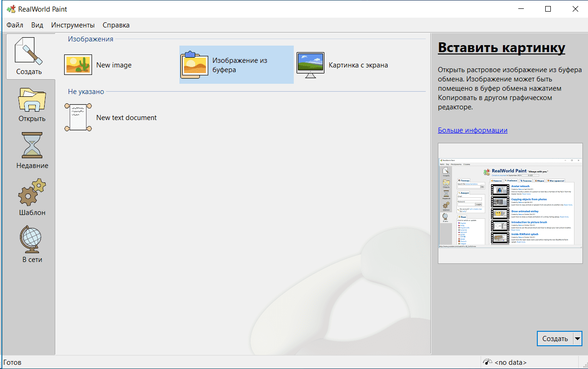
Task: Expand the Создать button dropdown arrow
Action: [x=578, y=339]
